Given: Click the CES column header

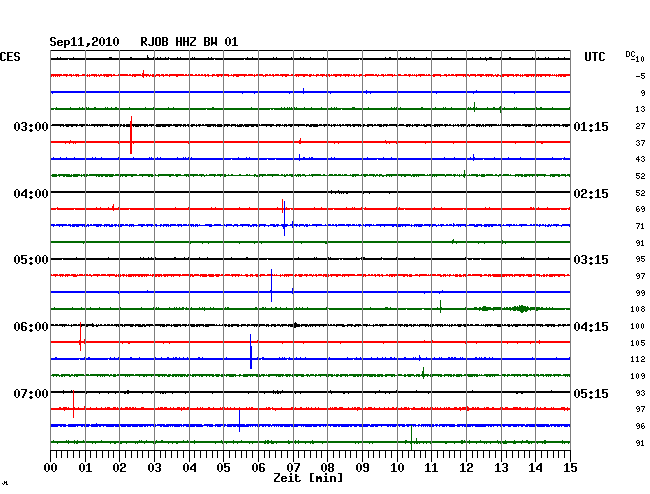Looking at the screenshot, I should (x=10, y=57).
